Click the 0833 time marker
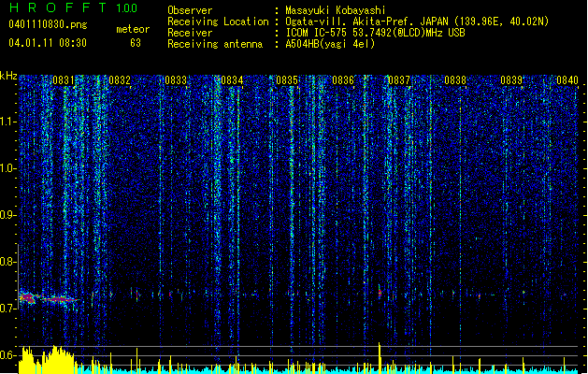 (x=176, y=80)
